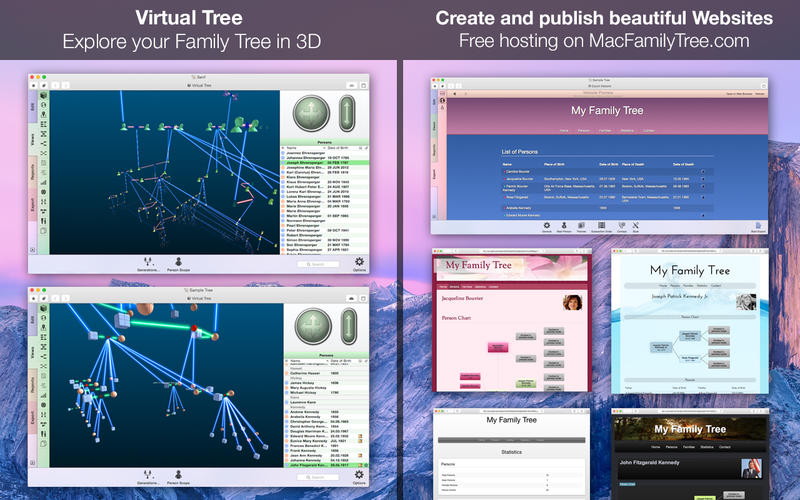The image size is (800, 500).
Task: Click the Options gear in bottom Sample Tree window
Action: point(359,470)
